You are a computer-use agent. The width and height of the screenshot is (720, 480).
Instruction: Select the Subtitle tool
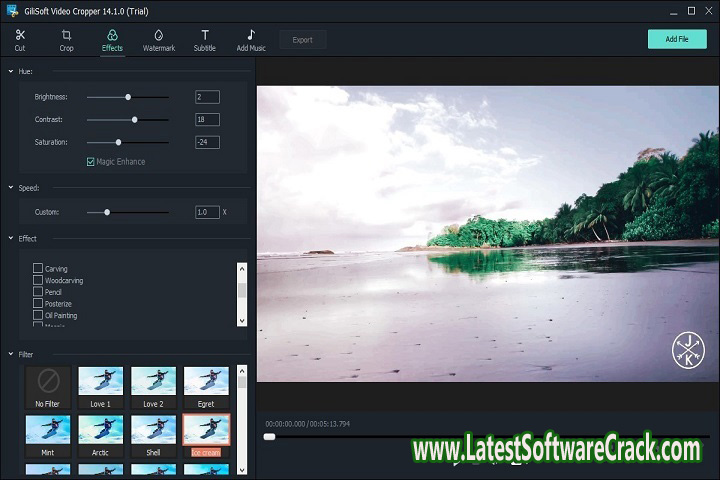[x=204, y=39]
